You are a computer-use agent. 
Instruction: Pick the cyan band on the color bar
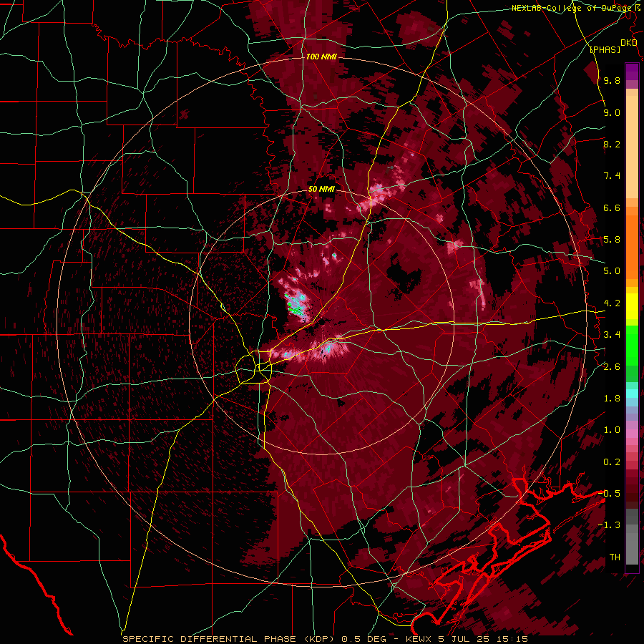[x=632, y=394]
